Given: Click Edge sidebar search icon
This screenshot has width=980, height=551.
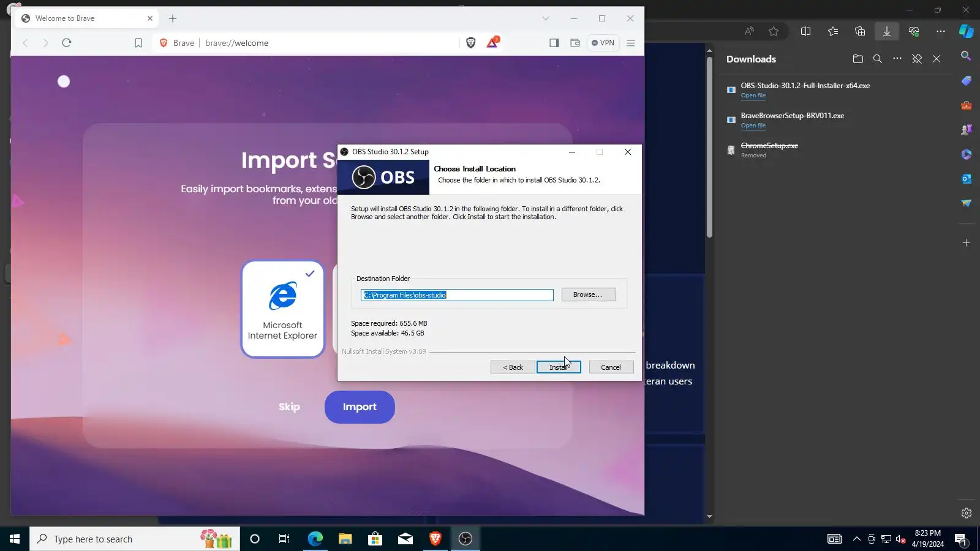Looking at the screenshot, I should 967,56.
